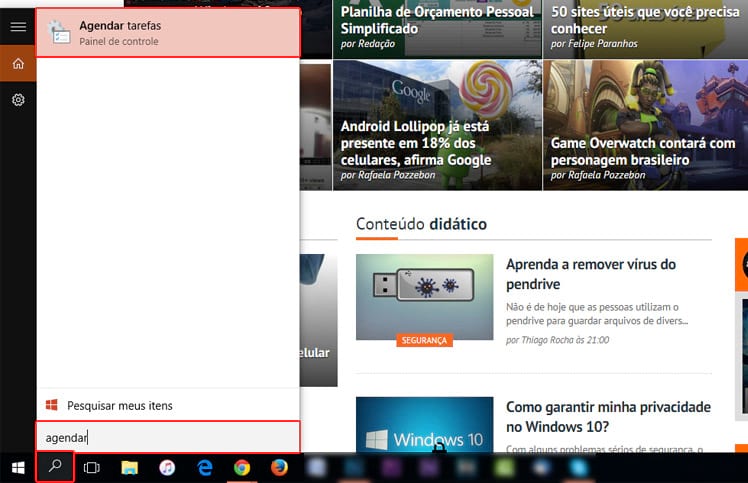Open Aprenda a remover vírus do pendrive link

click(591, 274)
